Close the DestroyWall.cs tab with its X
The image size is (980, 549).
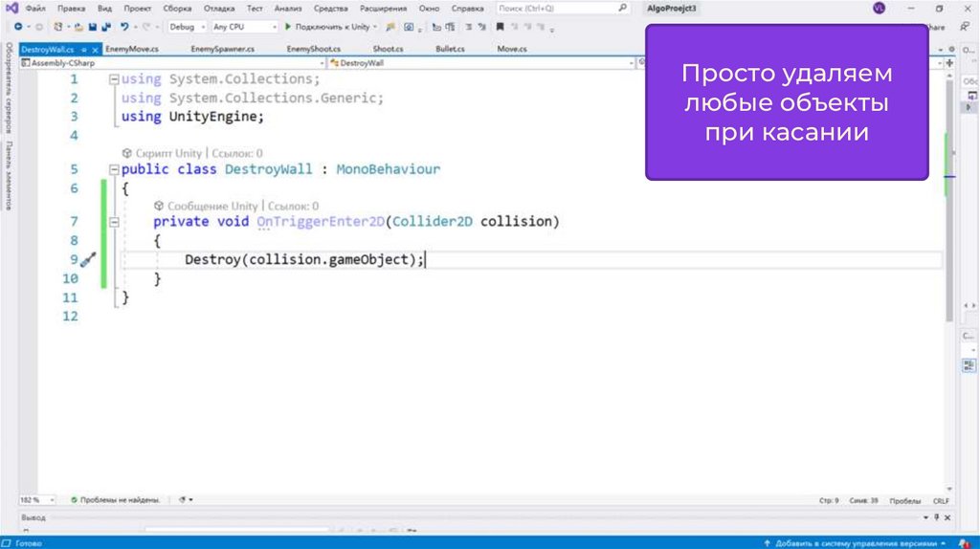click(96, 49)
